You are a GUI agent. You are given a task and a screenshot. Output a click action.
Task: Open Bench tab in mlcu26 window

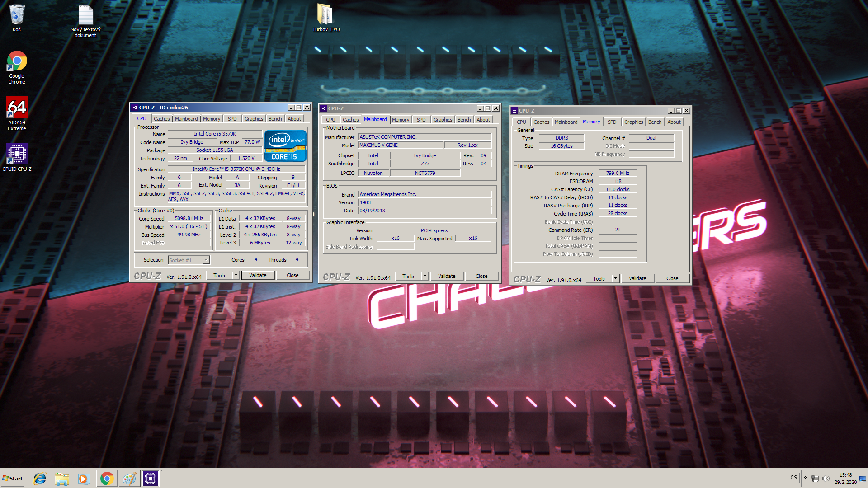(275, 119)
